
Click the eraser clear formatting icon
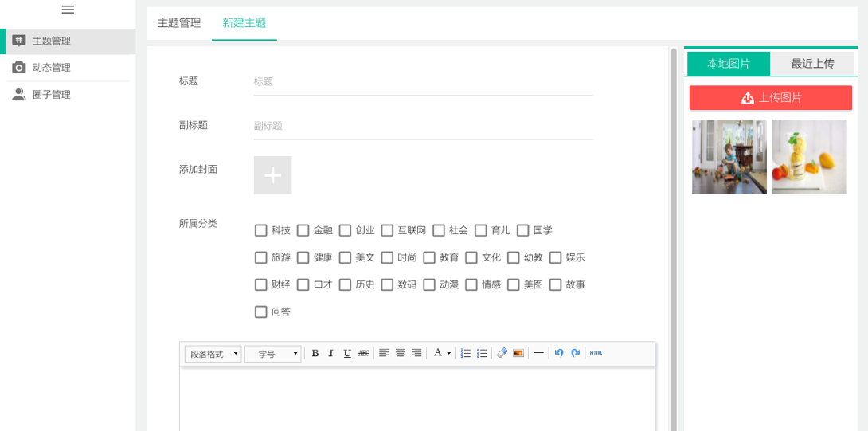[502, 353]
